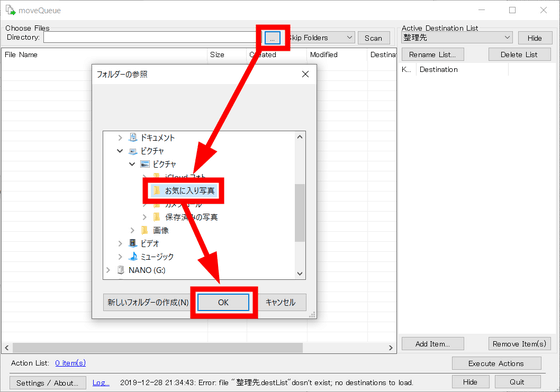
Task: Click the File Name column header
Action: [x=105, y=55]
